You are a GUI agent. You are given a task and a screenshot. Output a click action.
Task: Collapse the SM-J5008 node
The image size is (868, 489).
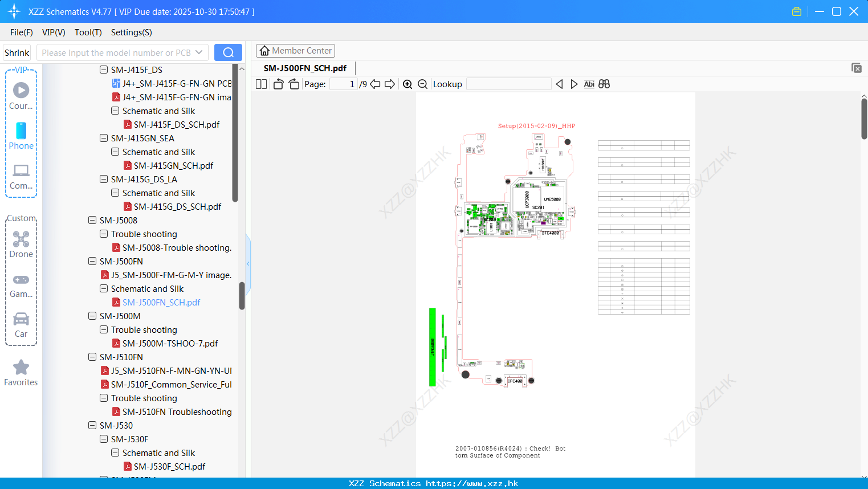pyautogui.click(x=92, y=220)
